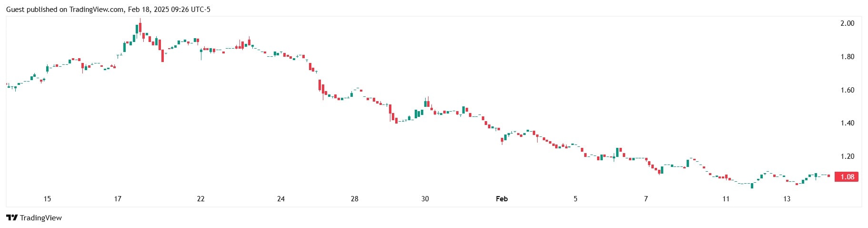This screenshot has height=228, width=868.
Task: Select the 1.80 price axis label
Action: 848,57
